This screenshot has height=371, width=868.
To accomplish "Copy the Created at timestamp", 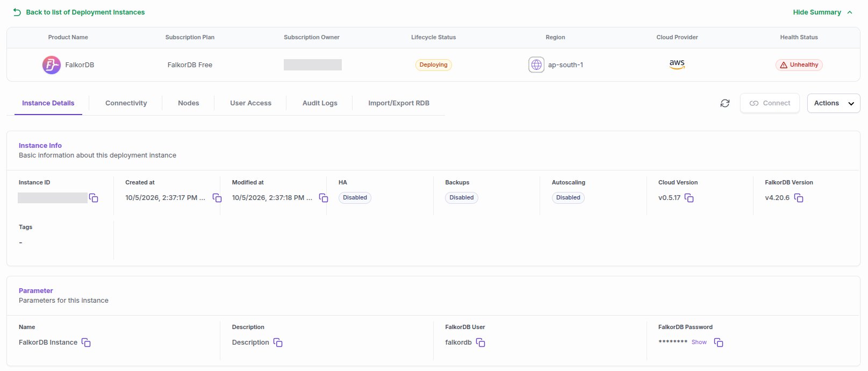I will [217, 198].
